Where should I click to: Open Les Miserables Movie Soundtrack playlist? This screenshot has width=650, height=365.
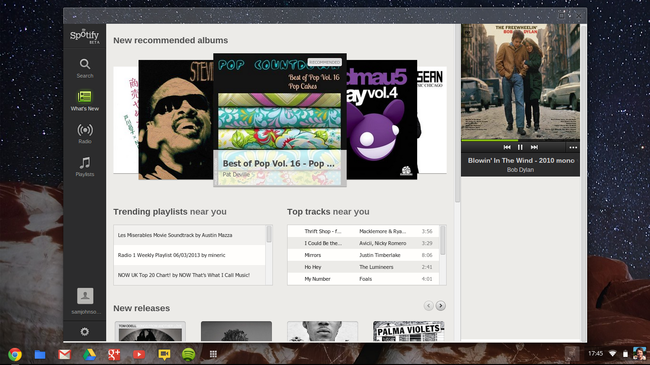189,235
